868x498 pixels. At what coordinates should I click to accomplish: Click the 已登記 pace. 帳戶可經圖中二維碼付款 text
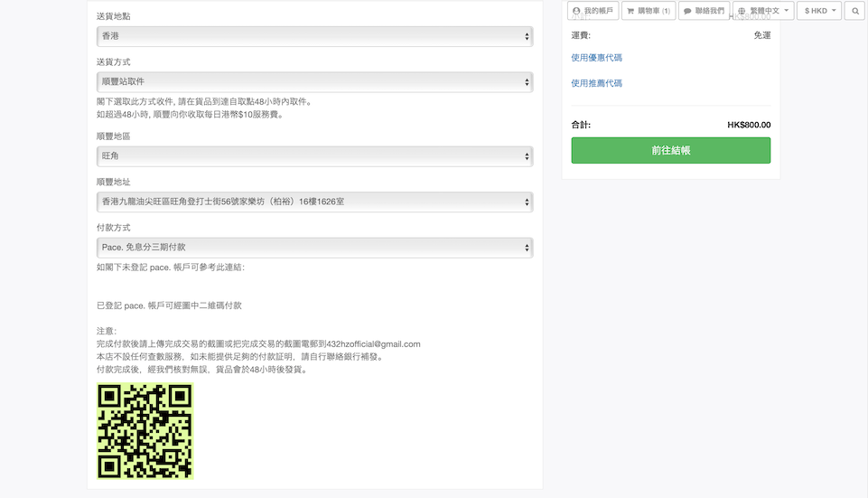pyautogui.click(x=169, y=305)
